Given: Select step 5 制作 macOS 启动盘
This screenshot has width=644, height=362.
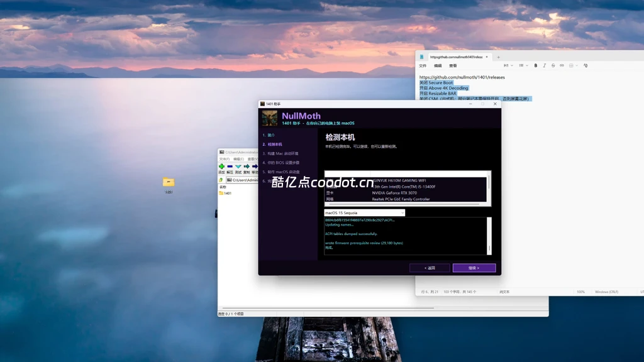Looking at the screenshot, I should [281, 172].
